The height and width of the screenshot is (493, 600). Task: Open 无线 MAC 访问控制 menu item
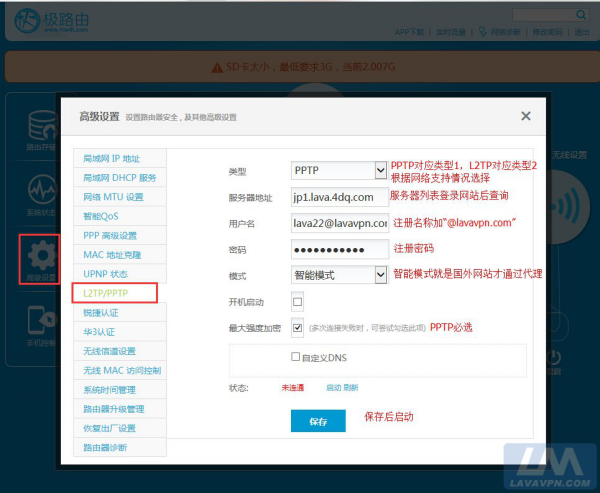(120, 371)
